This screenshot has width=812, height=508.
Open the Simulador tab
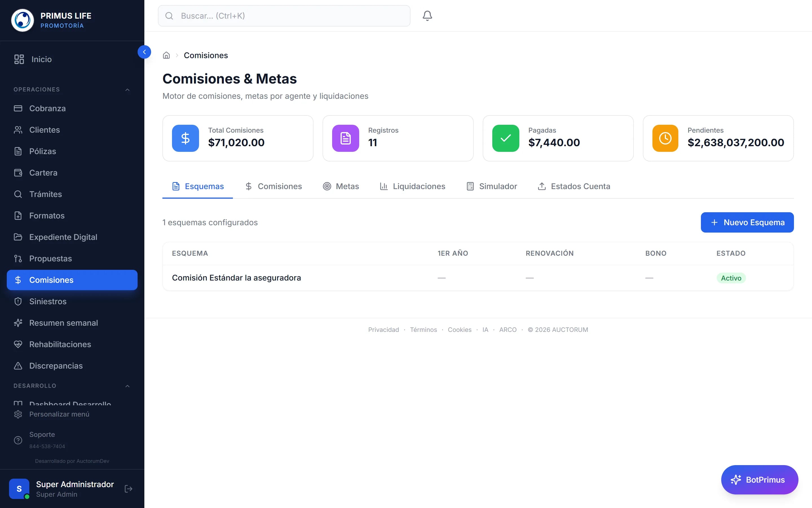[x=491, y=187]
